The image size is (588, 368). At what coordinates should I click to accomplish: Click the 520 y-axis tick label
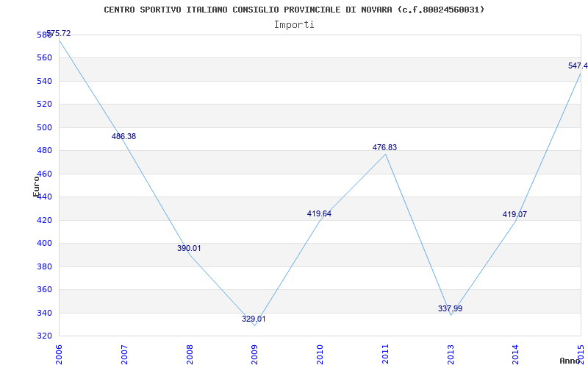[43, 105]
